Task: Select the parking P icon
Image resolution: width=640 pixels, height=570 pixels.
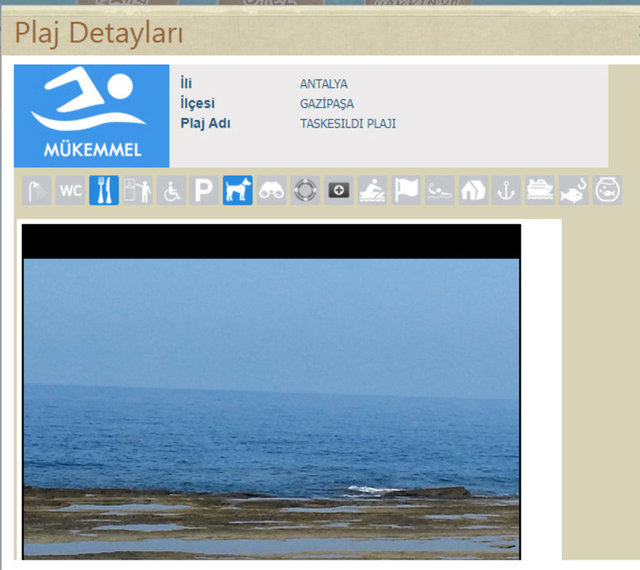Action: pyautogui.click(x=204, y=190)
